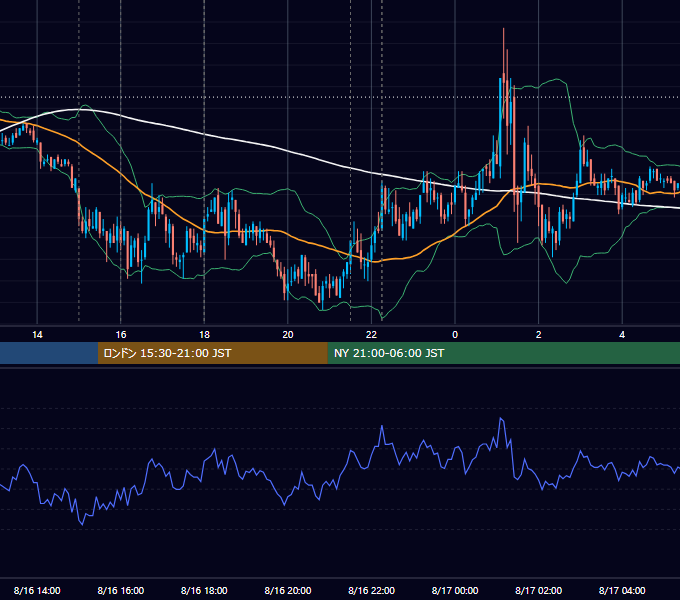Image resolution: width=680 pixels, height=600 pixels.
Task: Click the hour label 20 on time axis
Action: [288, 335]
